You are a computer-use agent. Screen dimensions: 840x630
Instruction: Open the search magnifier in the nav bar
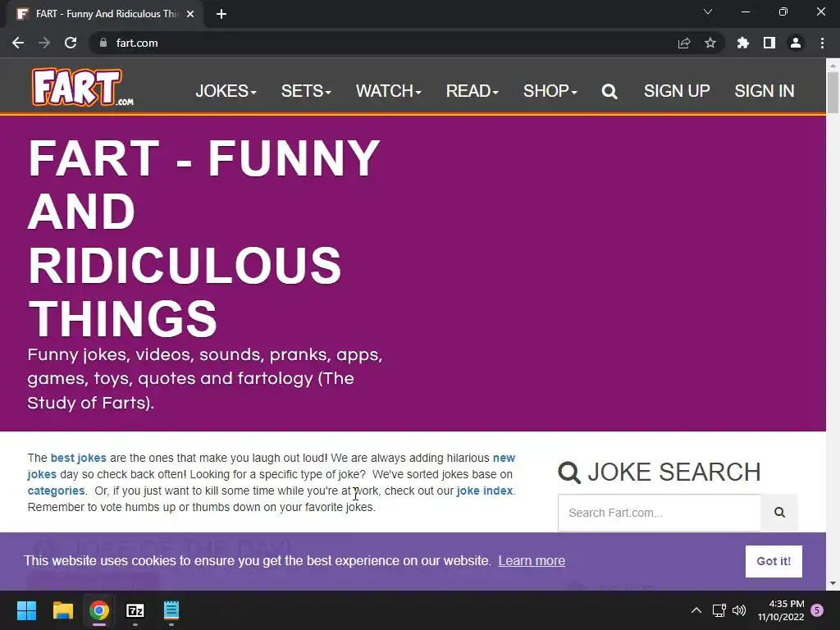[609, 92]
